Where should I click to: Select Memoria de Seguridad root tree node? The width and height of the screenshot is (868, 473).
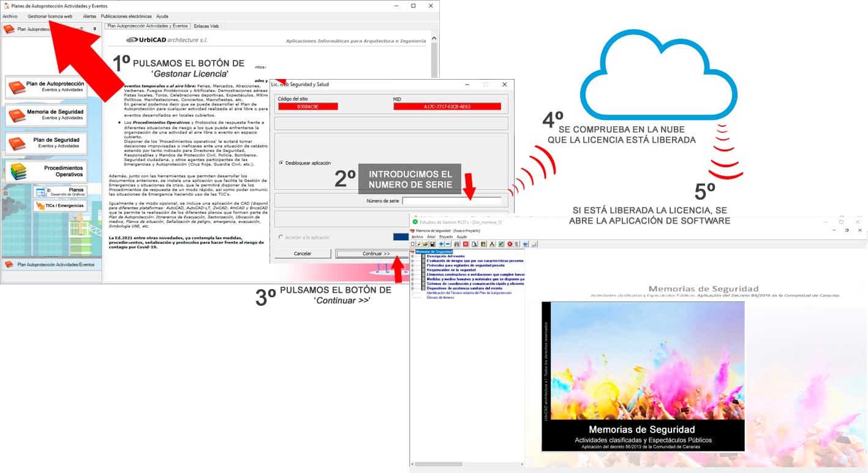pos(434,252)
